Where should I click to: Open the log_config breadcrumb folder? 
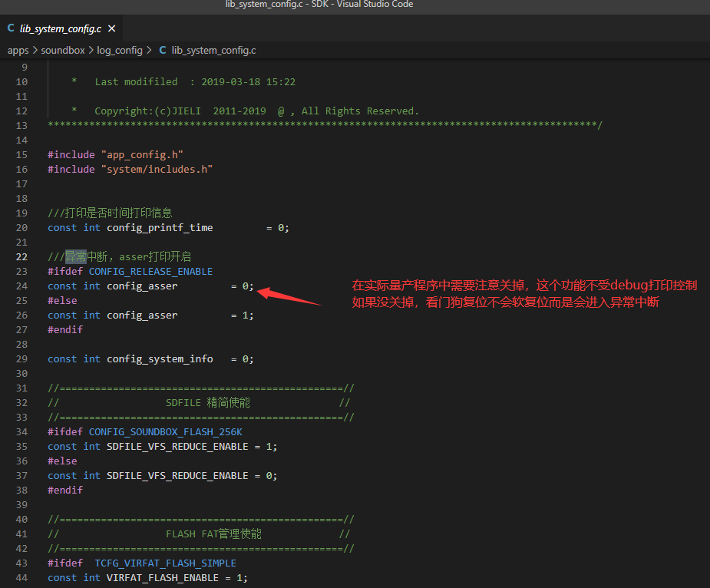120,51
